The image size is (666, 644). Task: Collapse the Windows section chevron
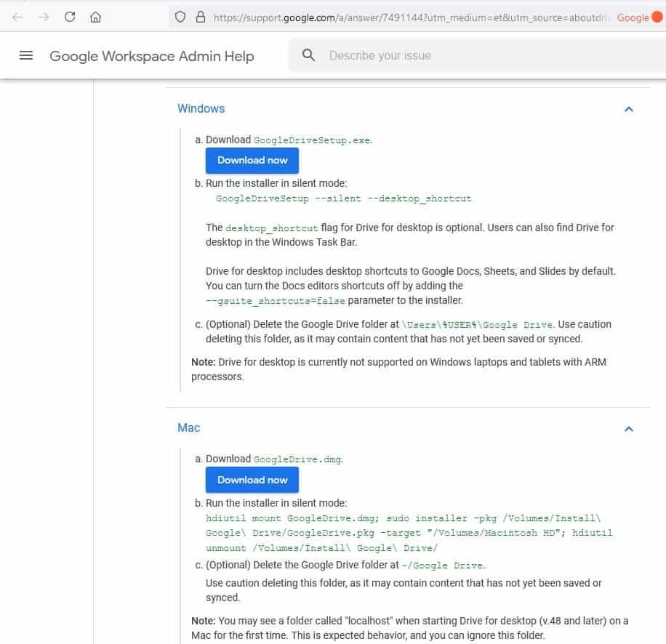[629, 109]
